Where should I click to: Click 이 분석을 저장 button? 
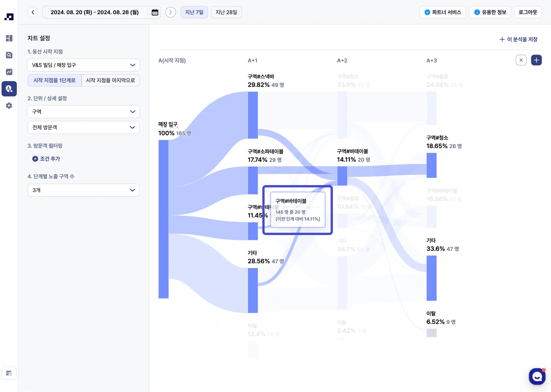518,39
